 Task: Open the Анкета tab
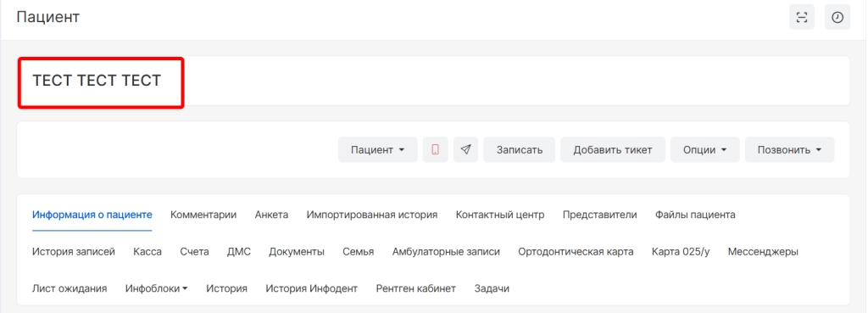click(271, 215)
